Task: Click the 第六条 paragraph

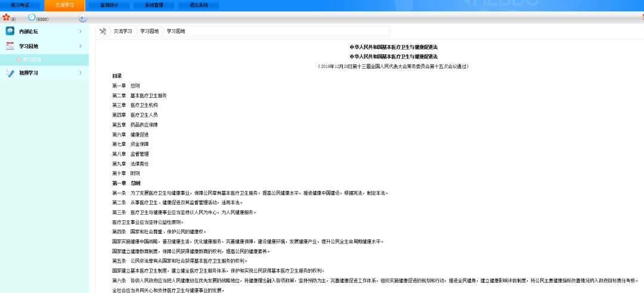Action: point(376,280)
